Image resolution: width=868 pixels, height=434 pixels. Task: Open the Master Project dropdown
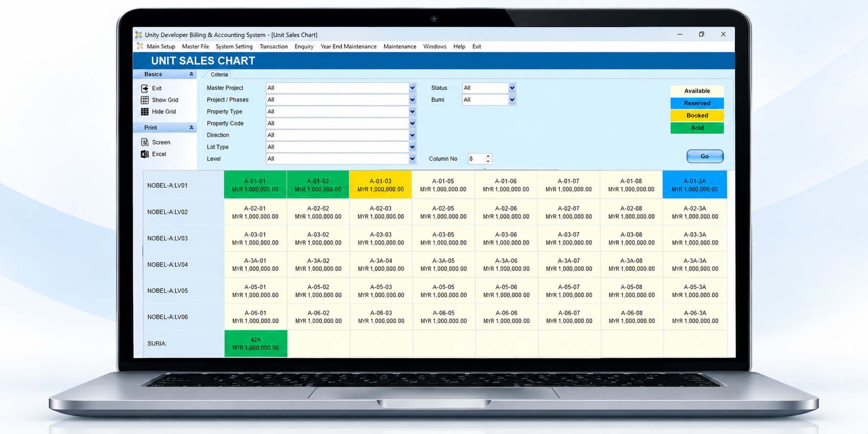[x=412, y=88]
